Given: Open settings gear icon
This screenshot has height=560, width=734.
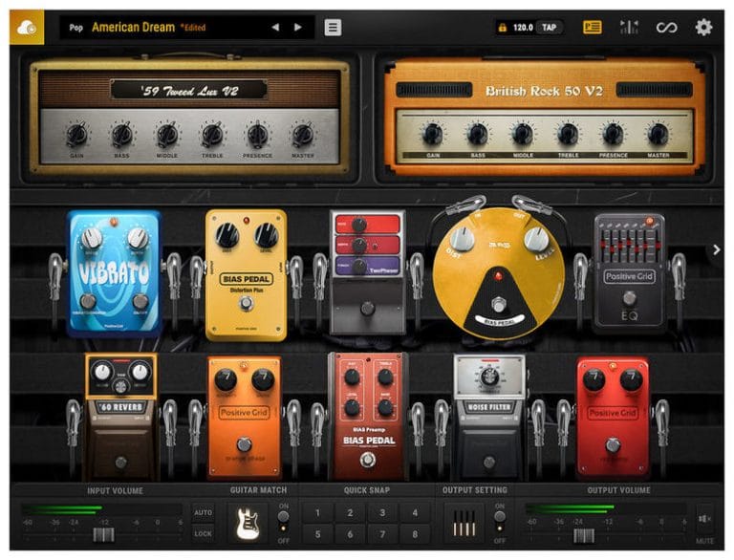Looking at the screenshot, I should tap(703, 28).
